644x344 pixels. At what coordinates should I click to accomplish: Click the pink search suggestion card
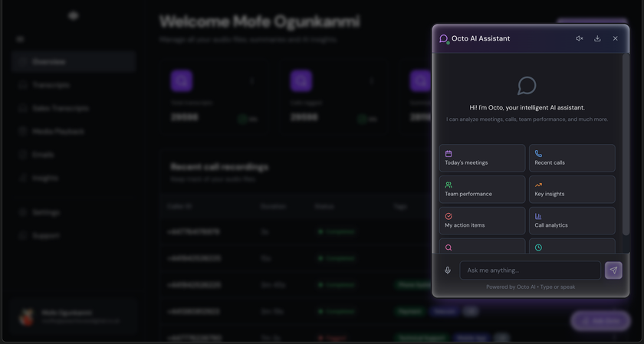tap(482, 246)
